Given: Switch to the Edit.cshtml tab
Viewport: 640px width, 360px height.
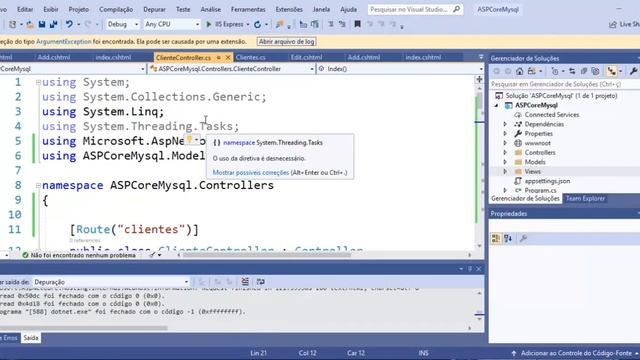Looking at the screenshot, I should (x=306, y=58).
